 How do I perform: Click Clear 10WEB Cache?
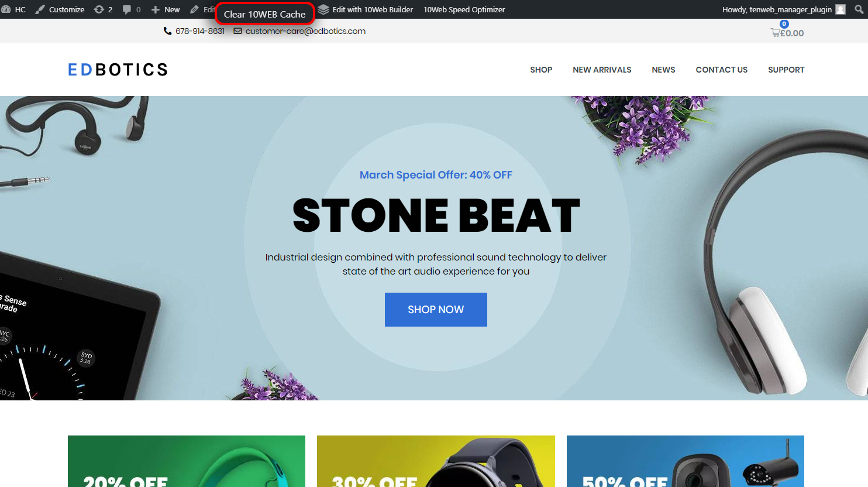pyautogui.click(x=265, y=14)
